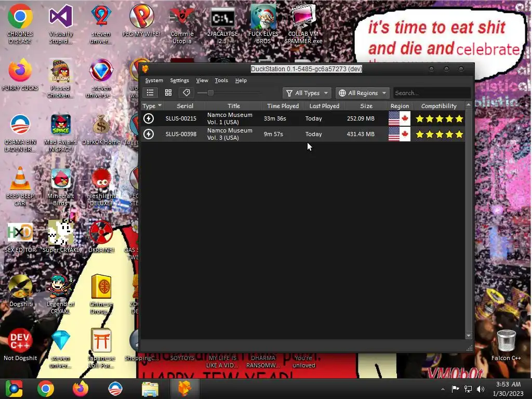Sort by the Time Played column header
This screenshot has height=399, width=532.
click(283, 106)
